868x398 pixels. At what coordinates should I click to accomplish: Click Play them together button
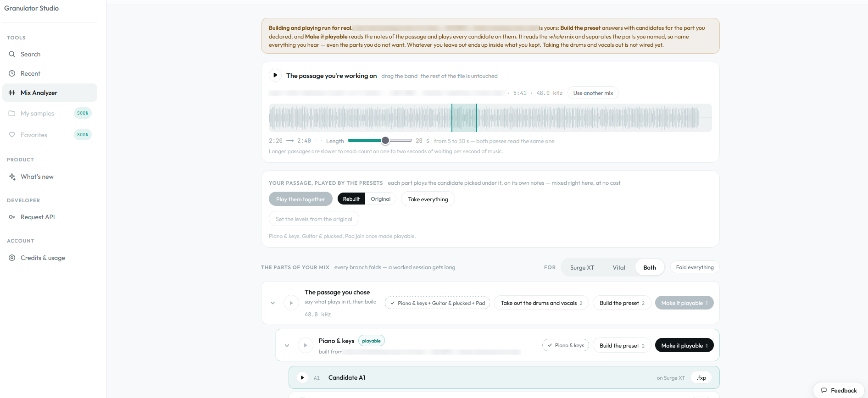tap(300, 199)
